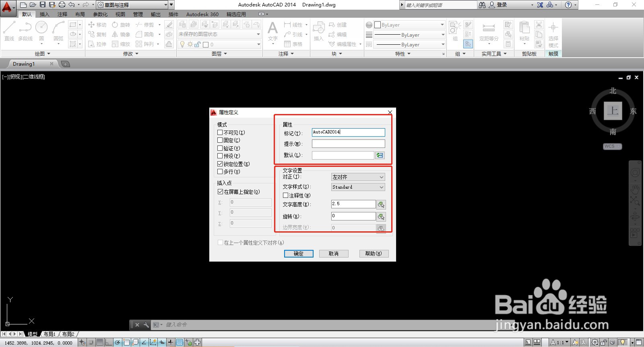Viewport: 644px width, 347px height.
Task: Click the Help question mark icon
Action: 568,5
